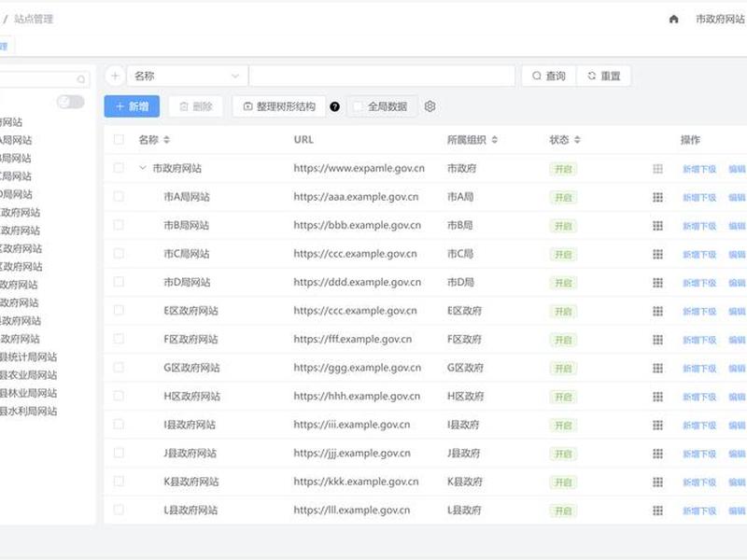Screen dimensions: 747x560
Task: Click the home icon in header
Action: [x=673, y=19]
